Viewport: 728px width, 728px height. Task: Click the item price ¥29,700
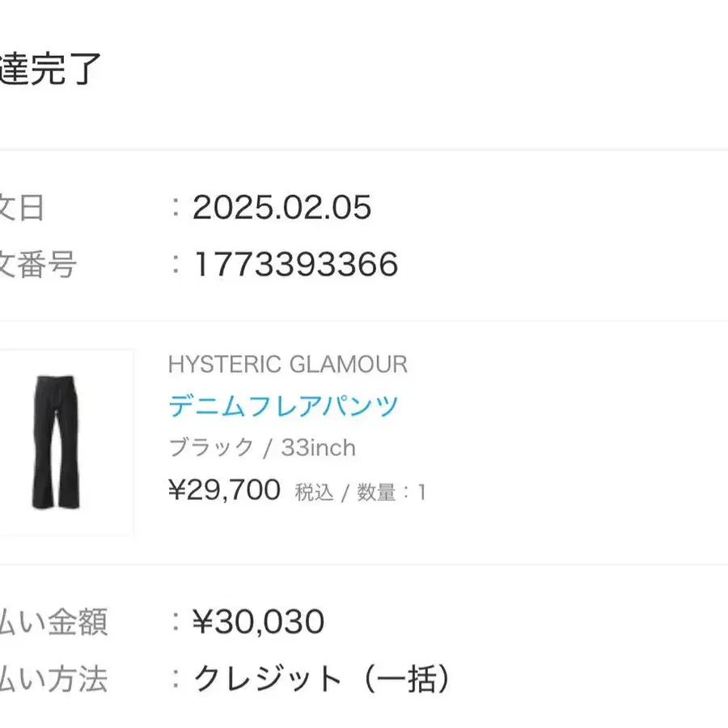(224, 489)
